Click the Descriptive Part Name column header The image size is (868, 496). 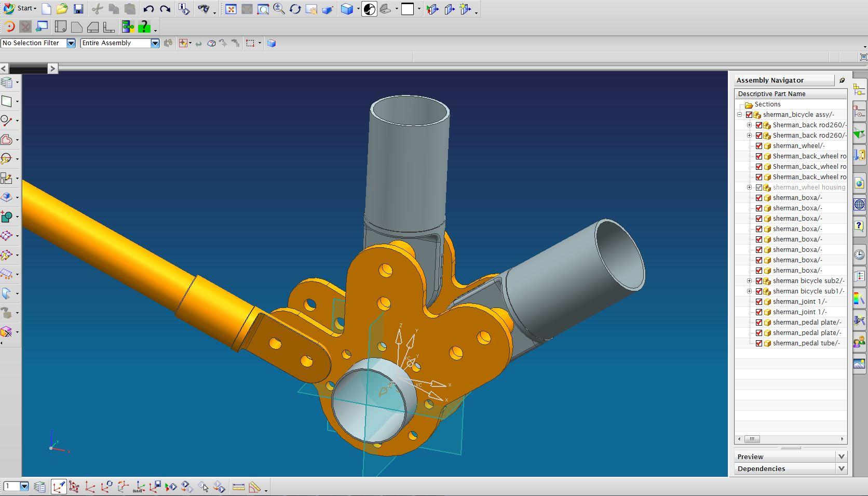tap(791, 94)
